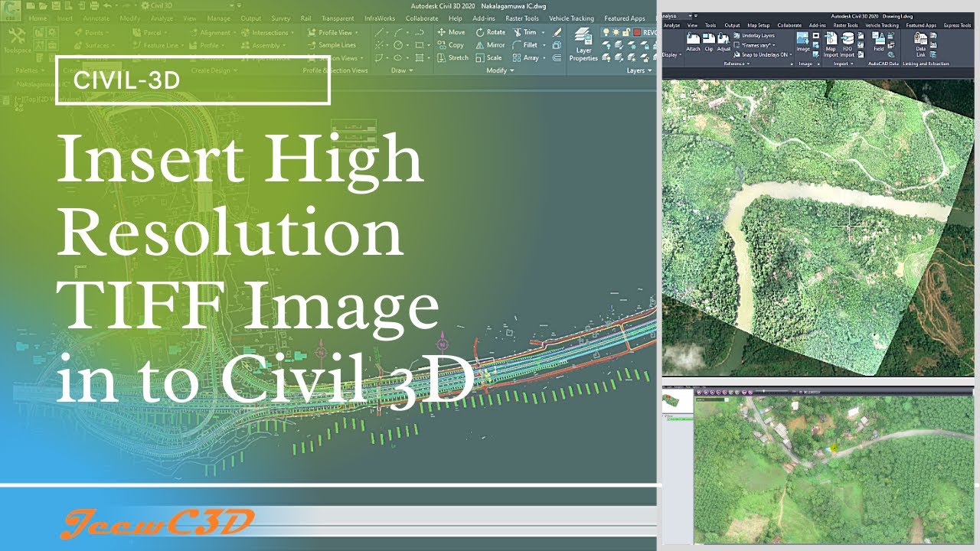Click the red layer color swatch
This screenshot has width=980, height=551.
[637, 32]
